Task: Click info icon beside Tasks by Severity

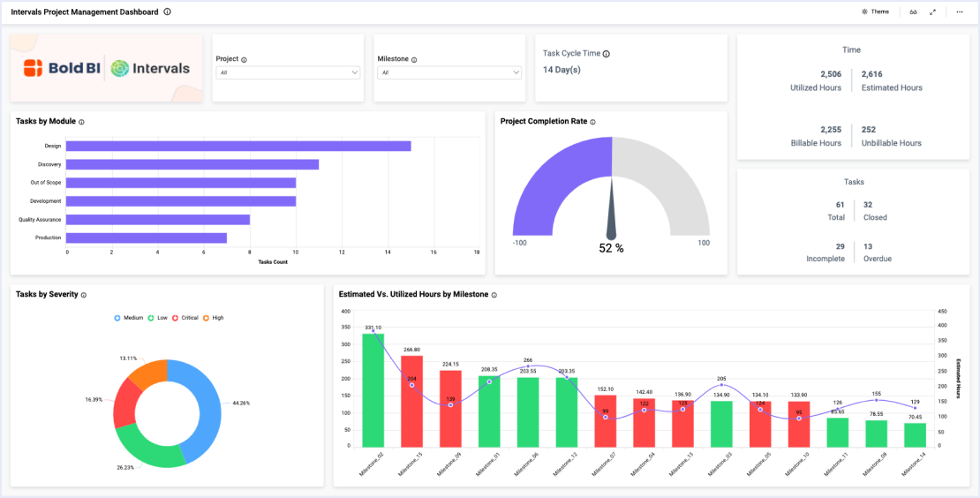Action: tap(84, 295)
